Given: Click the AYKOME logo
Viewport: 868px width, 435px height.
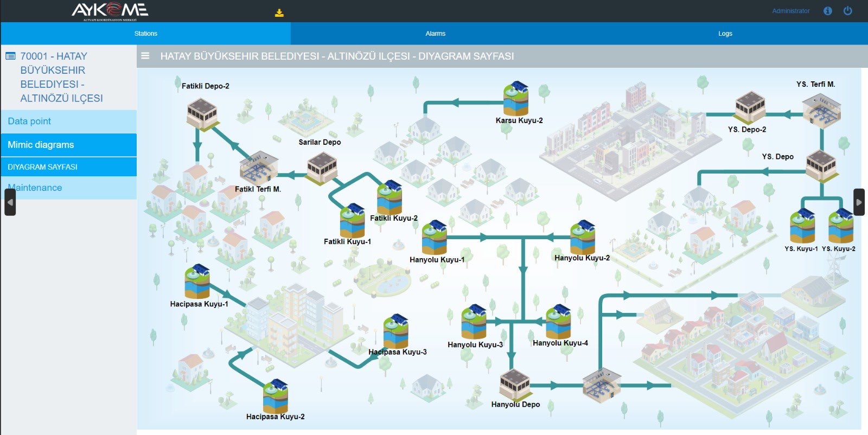Looking at the screenshot, I should [x=110, y=11].
